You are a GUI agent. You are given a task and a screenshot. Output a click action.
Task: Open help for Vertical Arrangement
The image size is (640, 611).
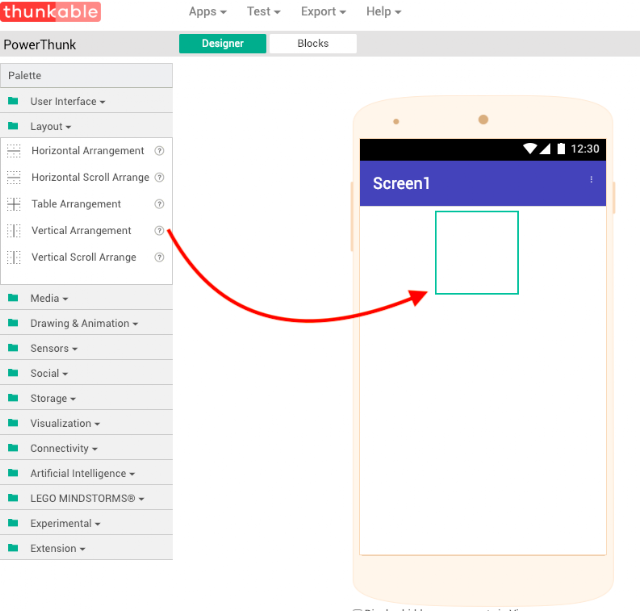point(159,230)
